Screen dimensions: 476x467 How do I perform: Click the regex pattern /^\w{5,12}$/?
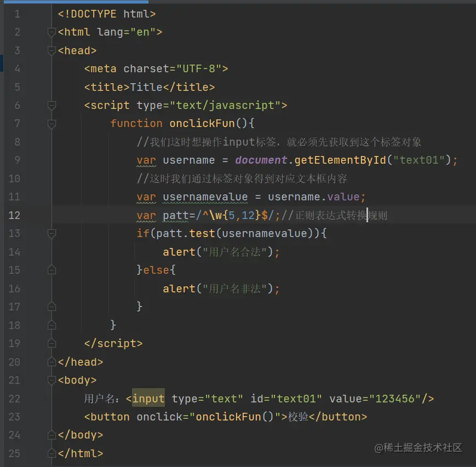tap(235, 215)
